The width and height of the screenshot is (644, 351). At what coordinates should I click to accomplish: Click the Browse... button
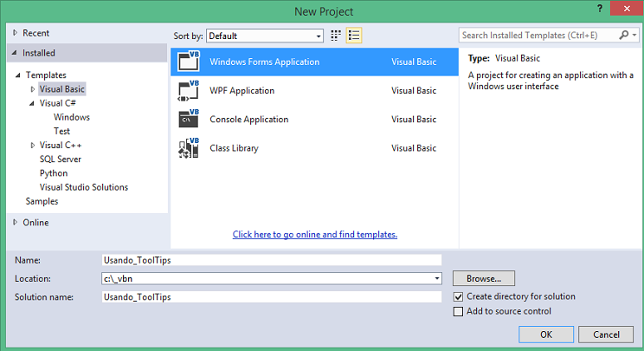[x=483, y=278]
